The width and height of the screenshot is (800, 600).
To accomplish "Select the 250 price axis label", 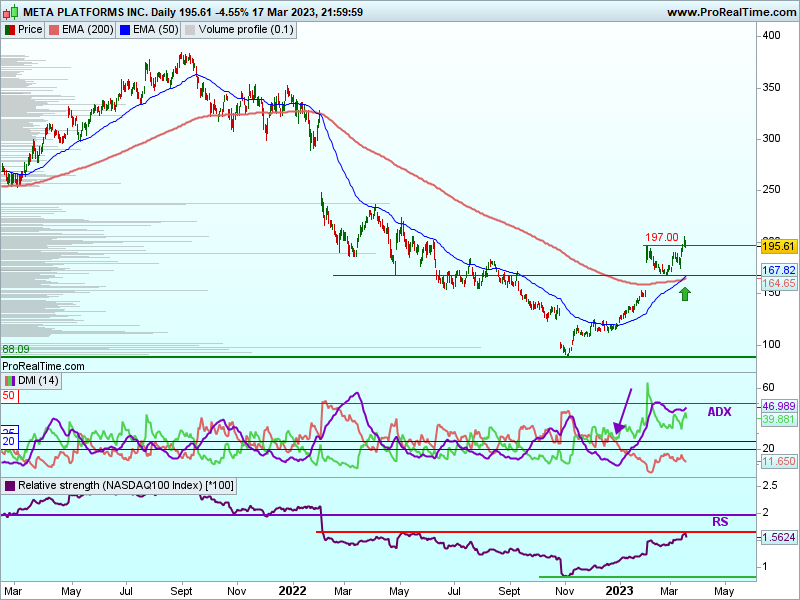I will coord(771,190).
